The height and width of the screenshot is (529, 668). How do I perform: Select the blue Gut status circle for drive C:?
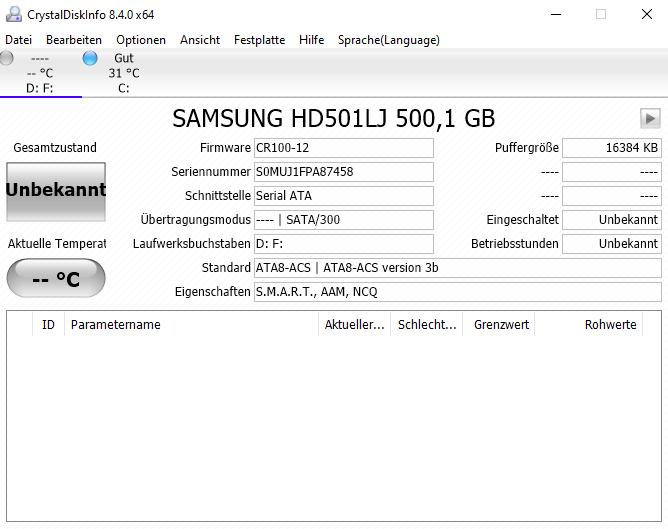click(90, 58)
